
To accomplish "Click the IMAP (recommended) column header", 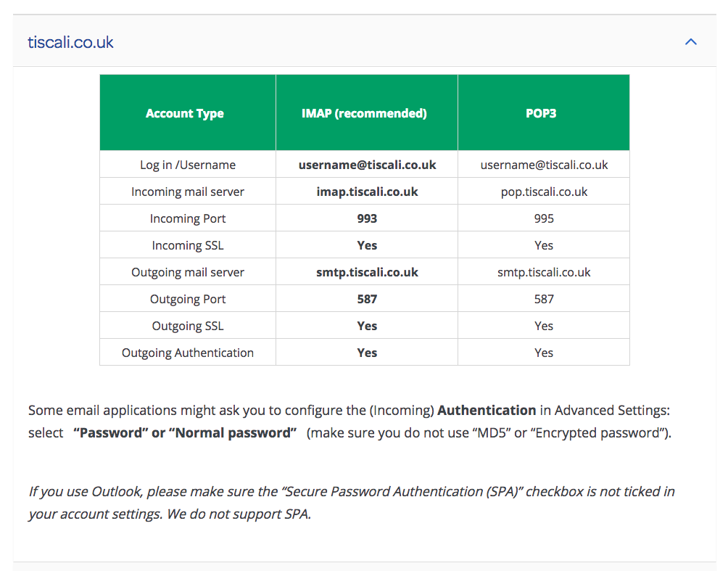I will 364,113.
